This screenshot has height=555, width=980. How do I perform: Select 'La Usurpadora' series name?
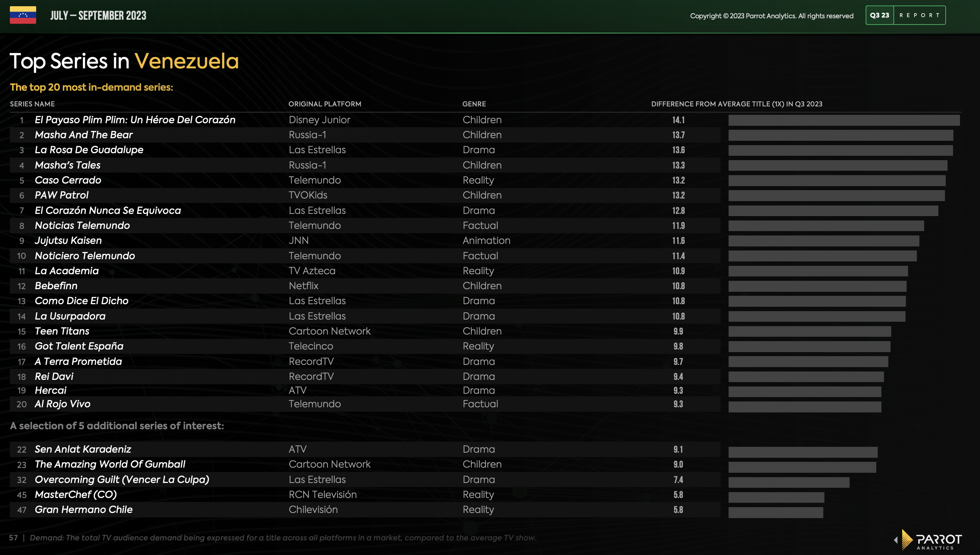[70, 316]
